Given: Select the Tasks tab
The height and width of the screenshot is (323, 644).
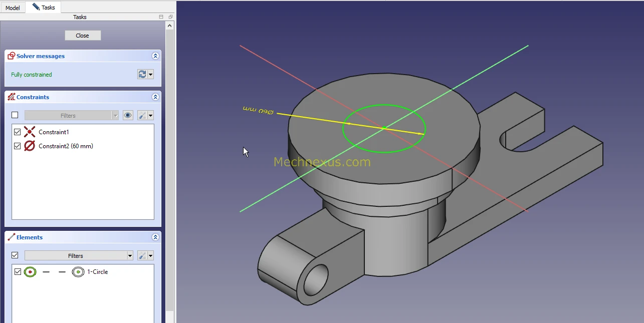Looking at the screenshot, I should pyautogui.click(x=44, y=8).
